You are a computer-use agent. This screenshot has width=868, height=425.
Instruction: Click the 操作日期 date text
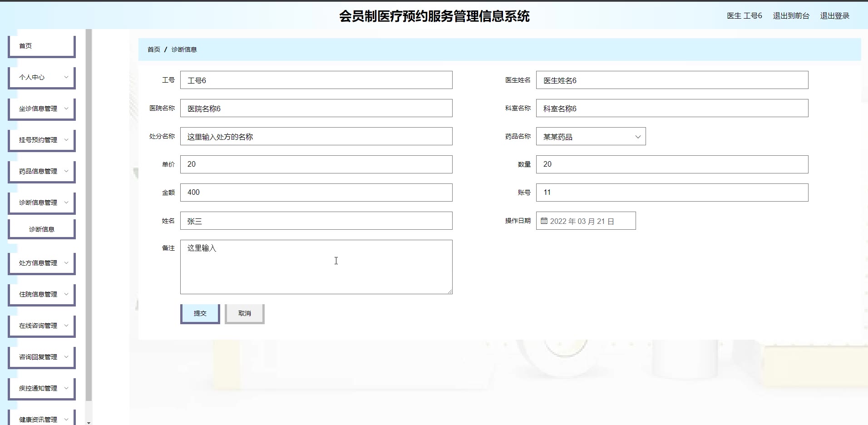coord(582,221)
